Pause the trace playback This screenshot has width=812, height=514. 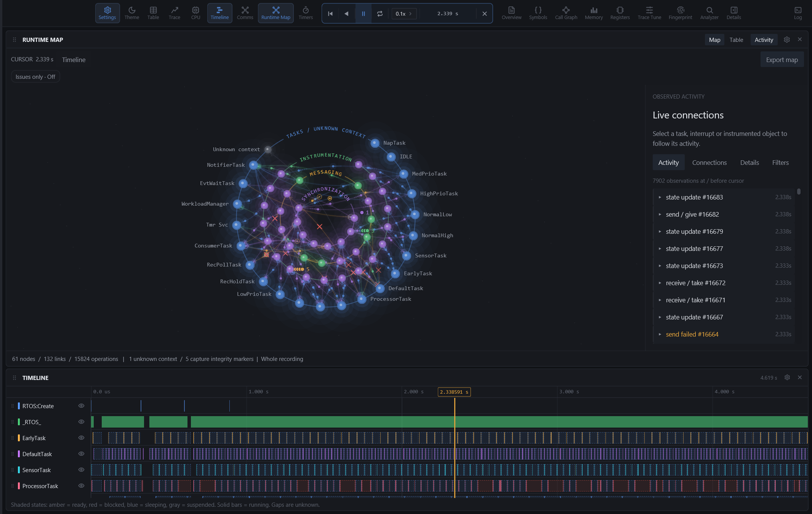click(364, 14)
